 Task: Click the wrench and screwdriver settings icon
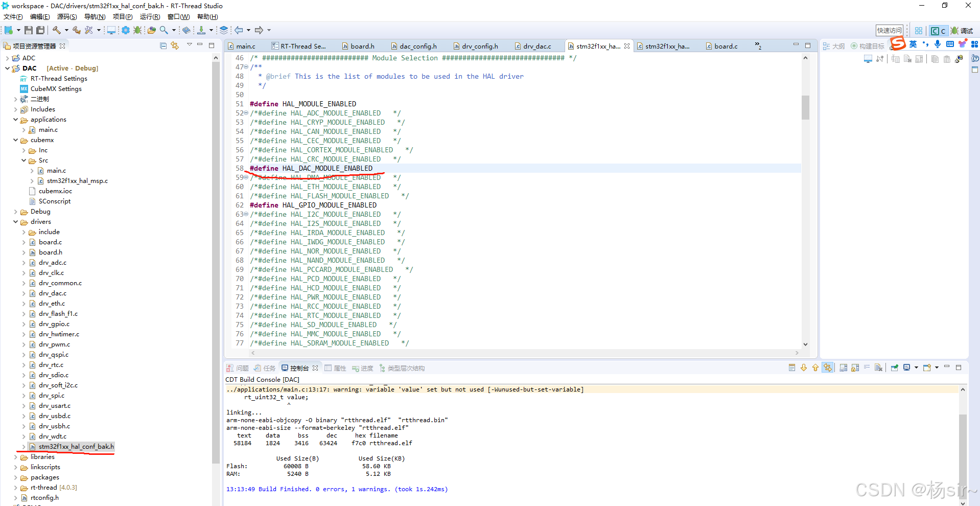tap(89, 30)
